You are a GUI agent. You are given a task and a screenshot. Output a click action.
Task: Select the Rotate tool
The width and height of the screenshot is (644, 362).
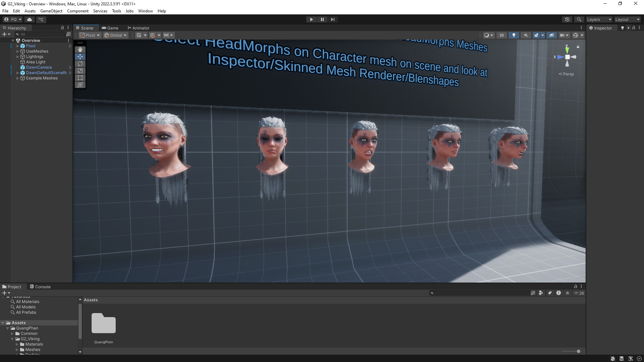click(x=80, y=64)
